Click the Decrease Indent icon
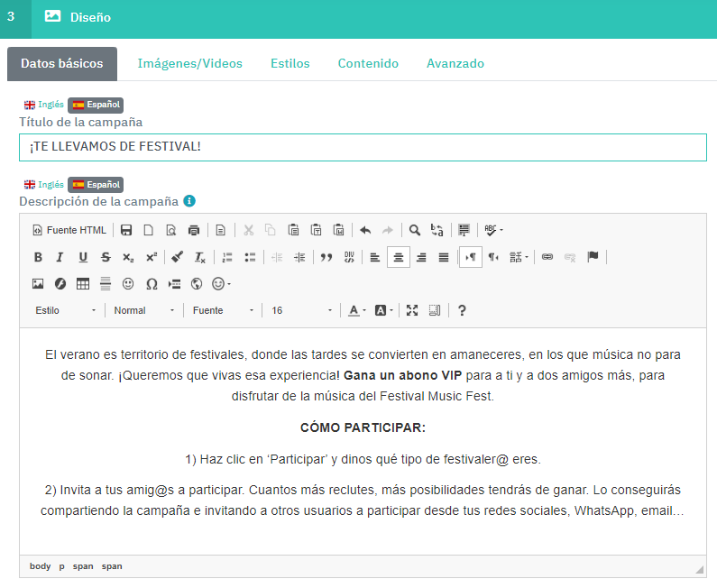The width and height of the screenshot is (717, 588). point(277,257)
